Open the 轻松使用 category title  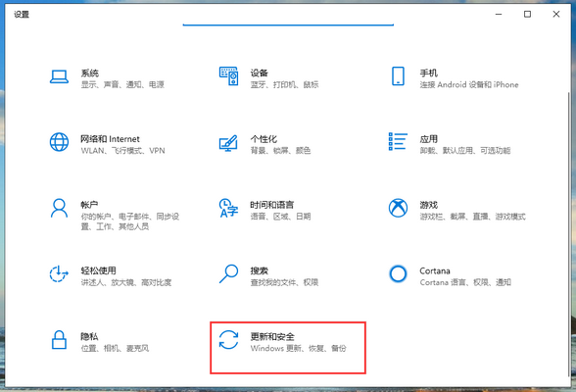click(x=98, y=270)
